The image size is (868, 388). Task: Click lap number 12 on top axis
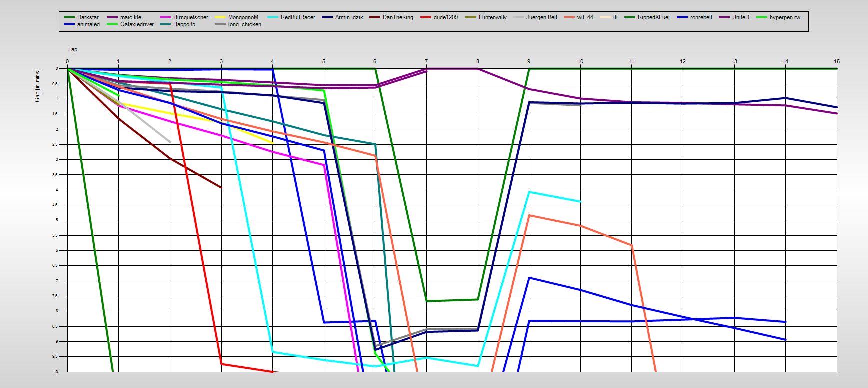pyautogui.click(x=683, y=62)
